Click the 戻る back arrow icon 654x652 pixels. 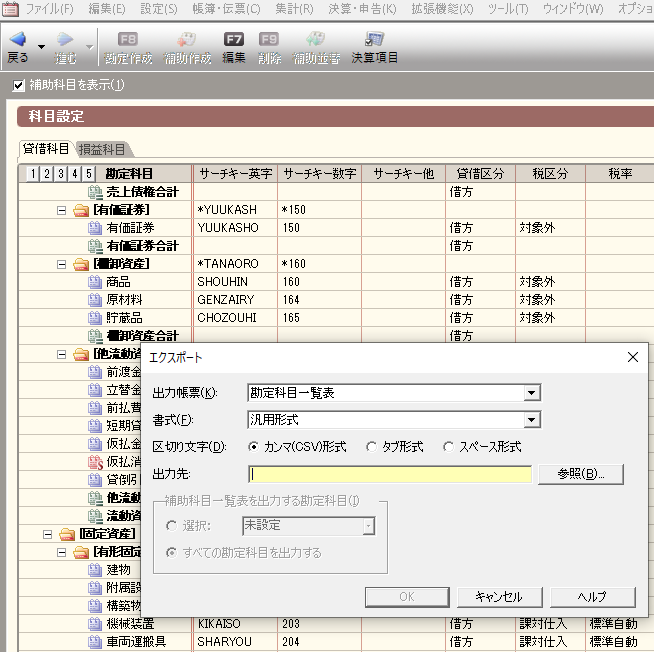(18, 39)
